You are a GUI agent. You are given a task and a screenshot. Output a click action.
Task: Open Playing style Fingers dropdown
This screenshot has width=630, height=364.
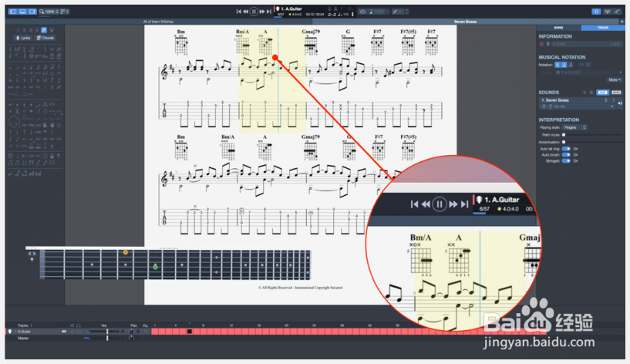click(x=575, y=127)
